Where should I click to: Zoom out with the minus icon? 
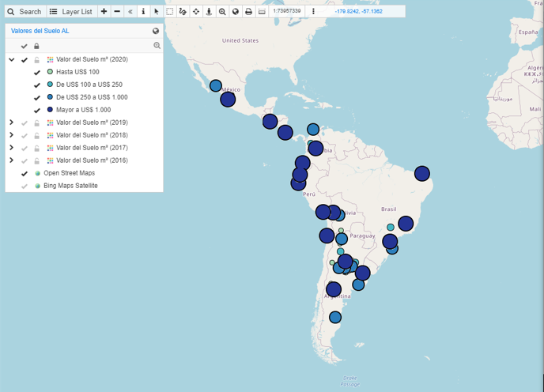(117, 12)
